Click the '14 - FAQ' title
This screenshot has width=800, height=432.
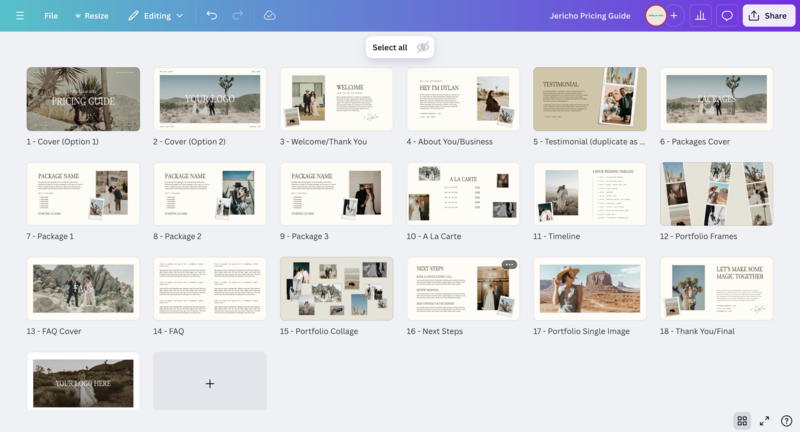click(168, 332)
